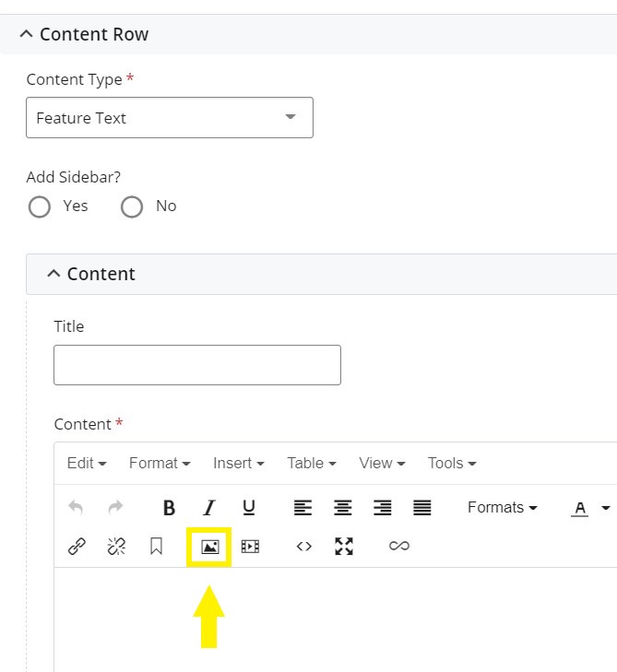This screenshot has height=672, width=617.
Task: Open the Content Type dropdown
Action: click(x=170, y=118)
